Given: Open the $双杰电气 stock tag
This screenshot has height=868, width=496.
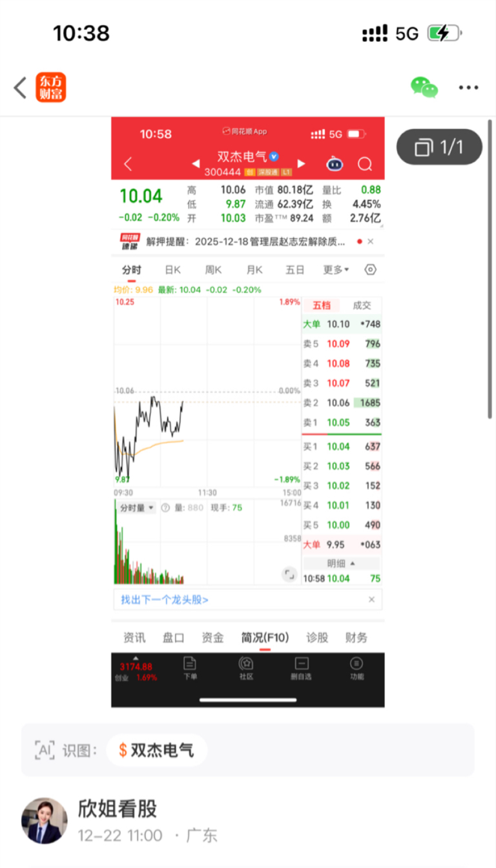Looking at the screenshot, I should (x=156, y=750).
